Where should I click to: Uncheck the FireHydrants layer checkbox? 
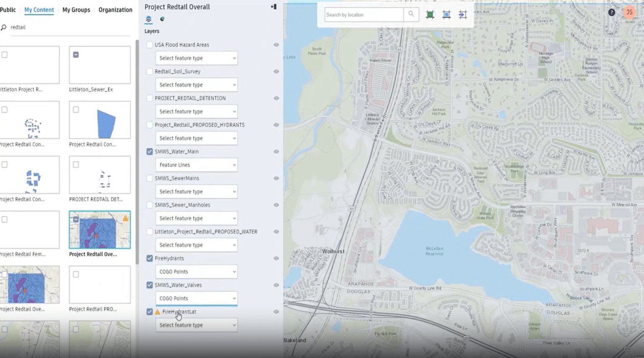coord(150,258)
